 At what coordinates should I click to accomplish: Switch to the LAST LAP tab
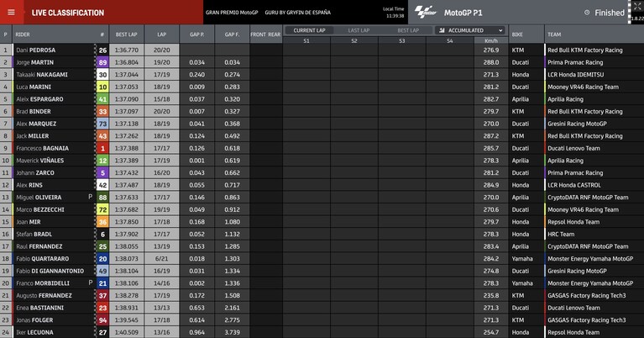[x=359, y=30]
